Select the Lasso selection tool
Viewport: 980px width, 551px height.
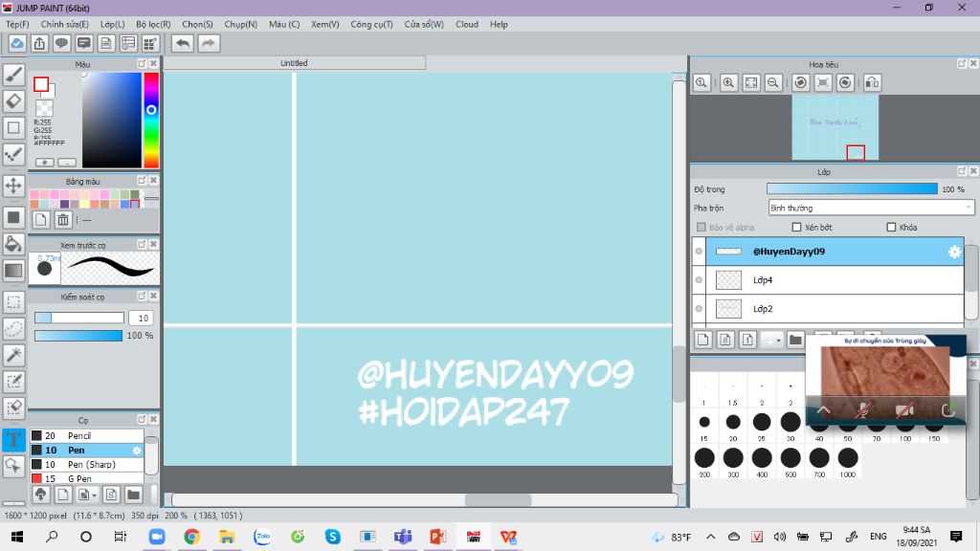(x=13, y=329)
